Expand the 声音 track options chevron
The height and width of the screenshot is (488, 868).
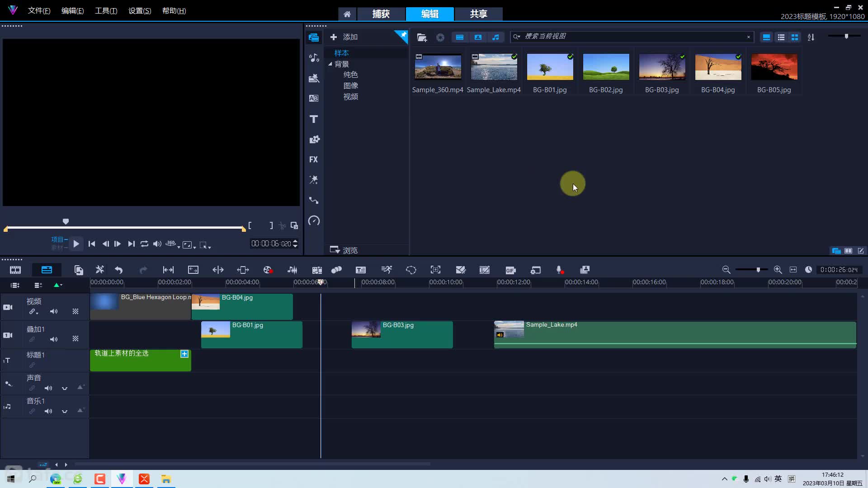pos(65,388)
